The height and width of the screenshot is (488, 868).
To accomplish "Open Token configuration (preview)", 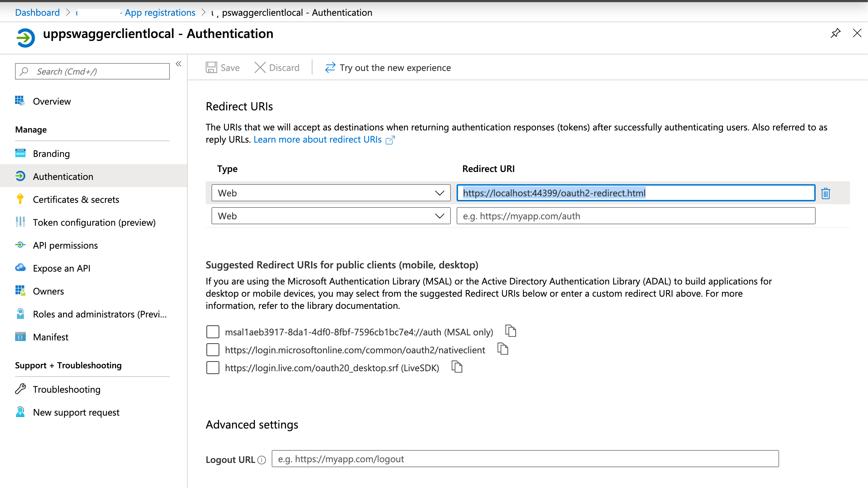I will pos(94,222).
